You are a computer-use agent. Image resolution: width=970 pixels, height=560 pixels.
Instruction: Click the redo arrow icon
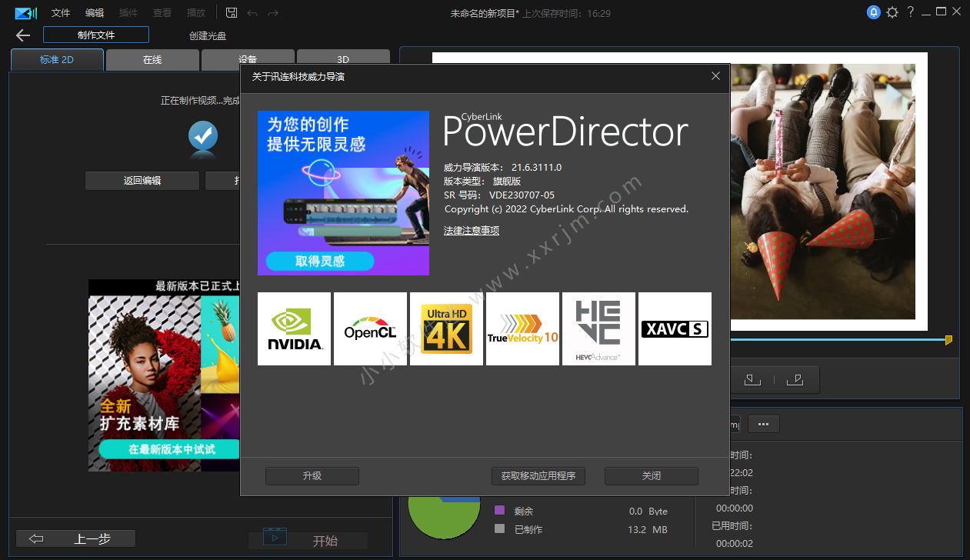click(x=274, y=12)
